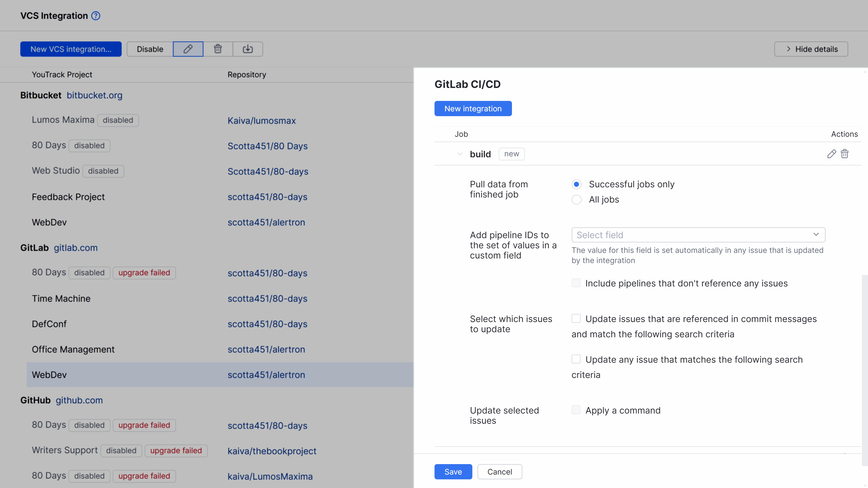The image size is (868, 488).
Task: Enable 'Include pipelines that don't reference any issues'
Action: pyautogui.click(x=576, y=283)
